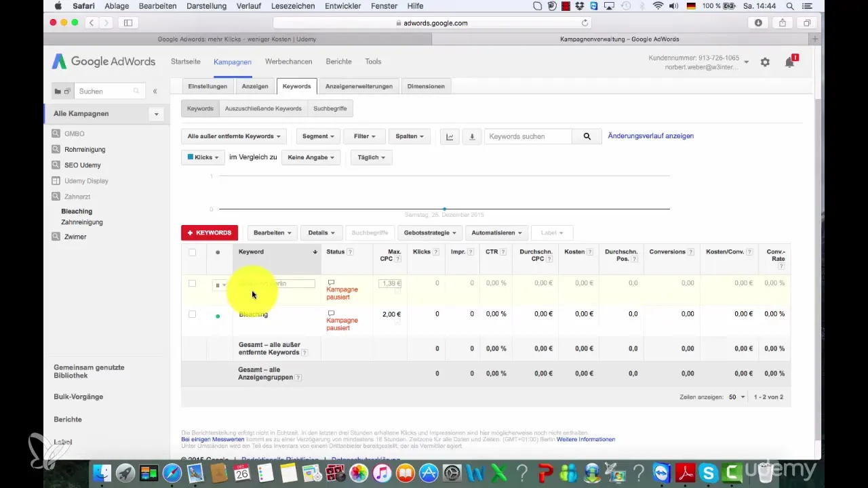
Task: Open Berichte in top navigation
Action: tap(338, 62)
